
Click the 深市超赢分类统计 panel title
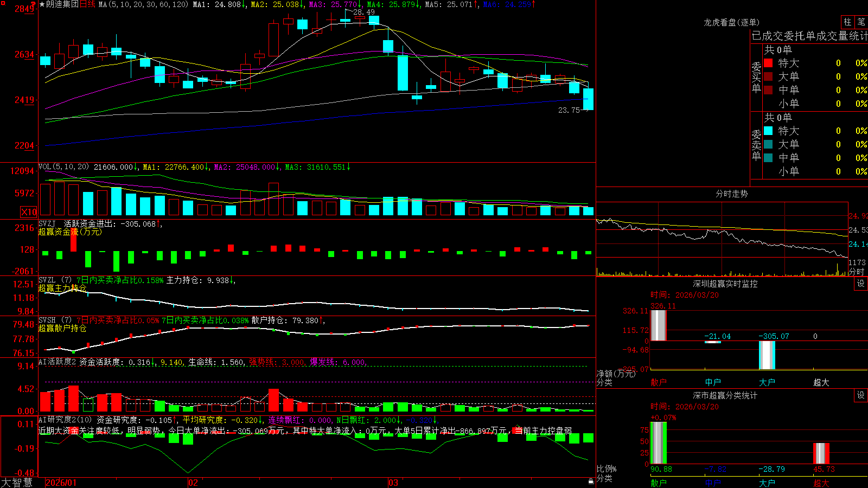pyautogui.click(x=725, y=395)
